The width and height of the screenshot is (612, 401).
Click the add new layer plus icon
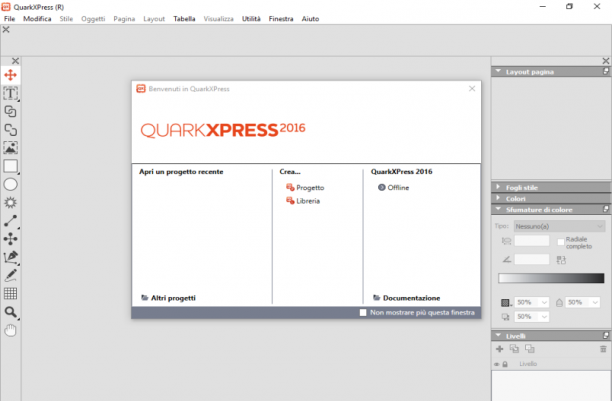point(499,349)
